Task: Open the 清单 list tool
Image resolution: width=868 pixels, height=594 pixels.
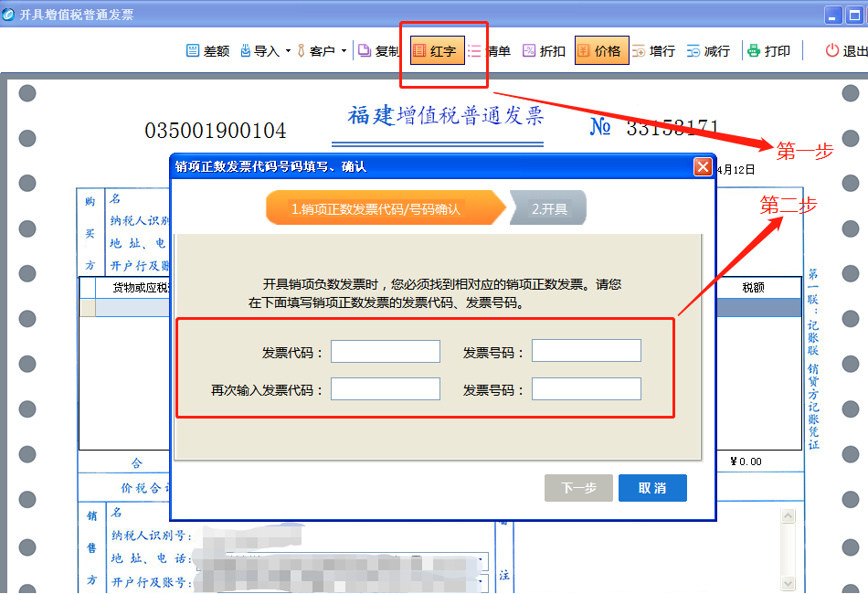Action: (x=489, y=51)
